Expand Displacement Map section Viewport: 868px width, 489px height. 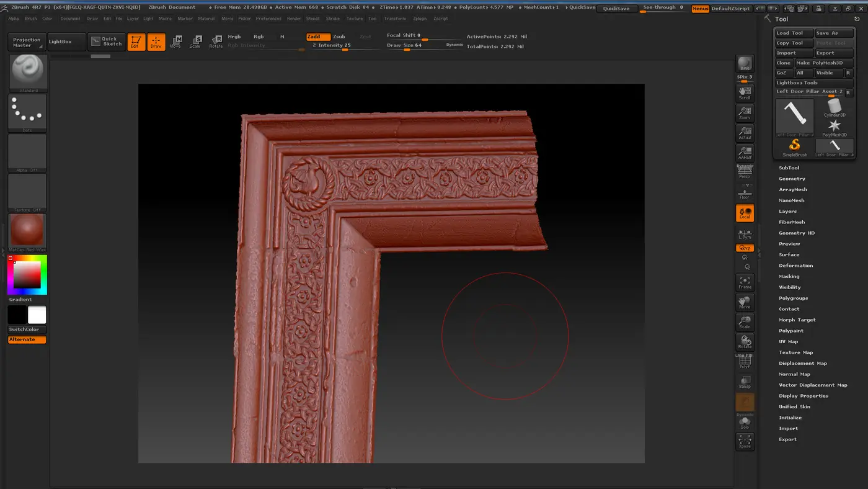click(x=803, y=364)
